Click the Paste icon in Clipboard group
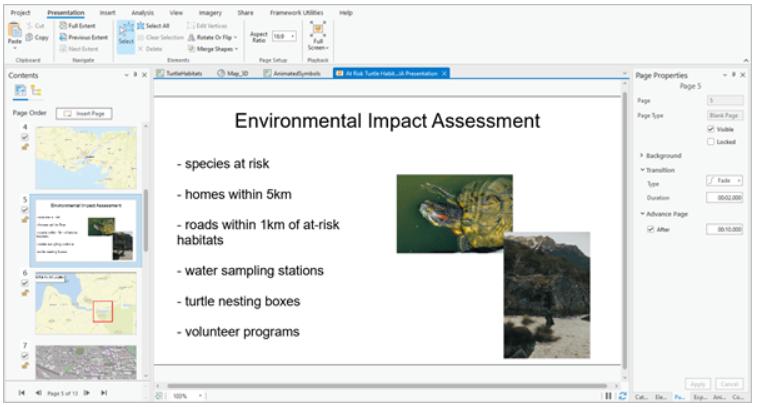This screenshot has width=757, height=407. click(14, 31)
